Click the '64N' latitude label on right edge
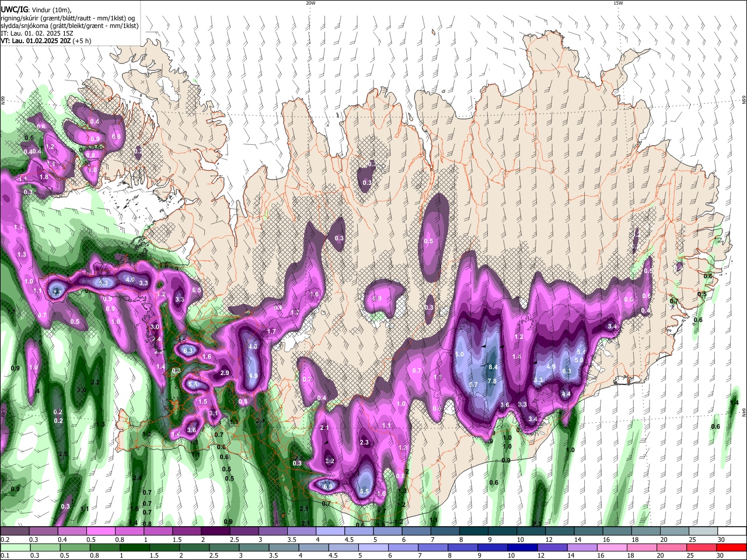This screenshot has width=747, height=560. 744,412
